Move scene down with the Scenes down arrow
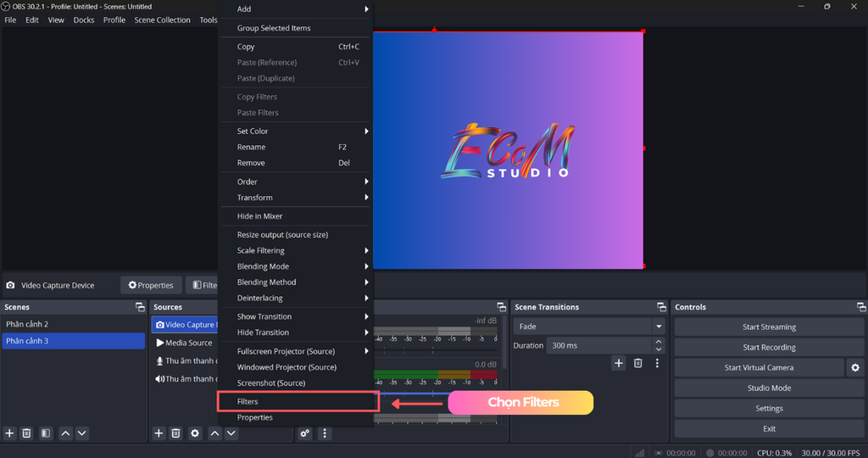Image resolution: width=868 pixels, height=458 pixels. point(82,433)
